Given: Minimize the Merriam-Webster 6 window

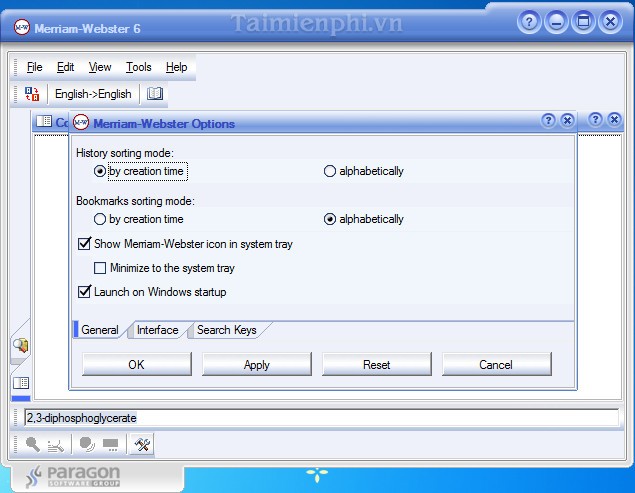Looking at the screenshot, I should pyautogui.click(x=556, y=21).
